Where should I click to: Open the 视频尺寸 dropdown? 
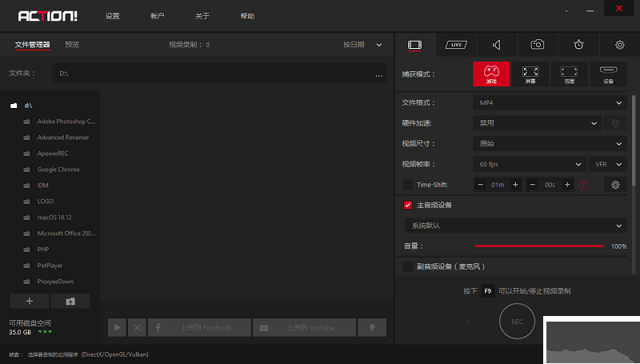point(550,144)
